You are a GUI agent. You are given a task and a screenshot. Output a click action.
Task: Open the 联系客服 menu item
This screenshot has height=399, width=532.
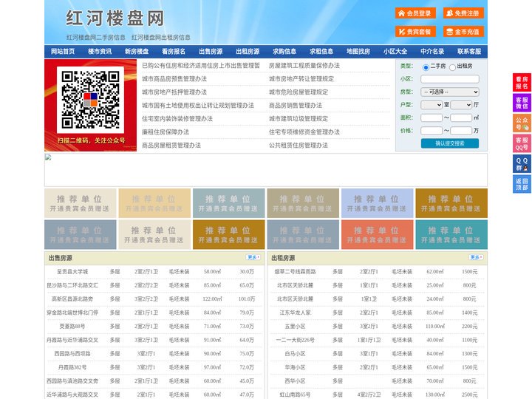pyautogui.click(x=469, y=52)
